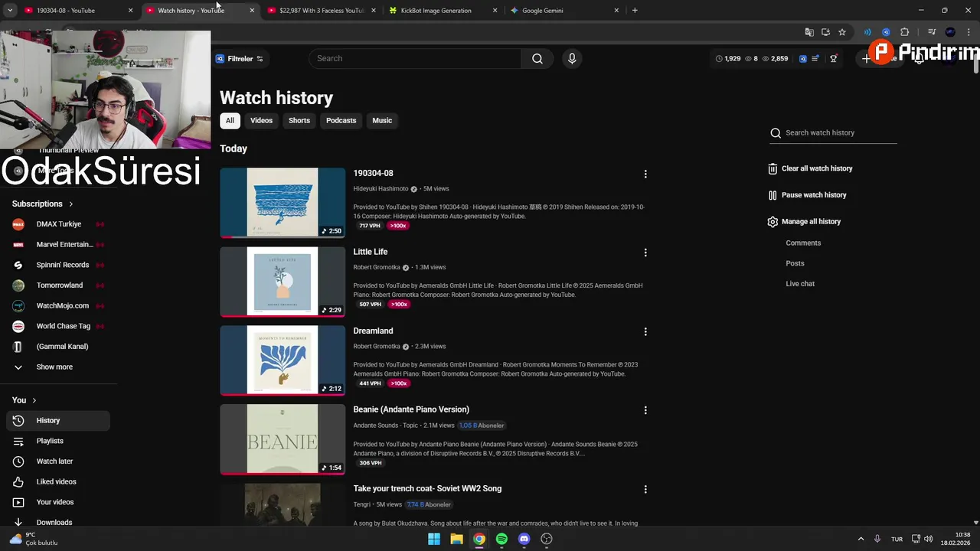Click the Search watch history field
This screenshot has height=551, width=980.
(x=833, y=133)
